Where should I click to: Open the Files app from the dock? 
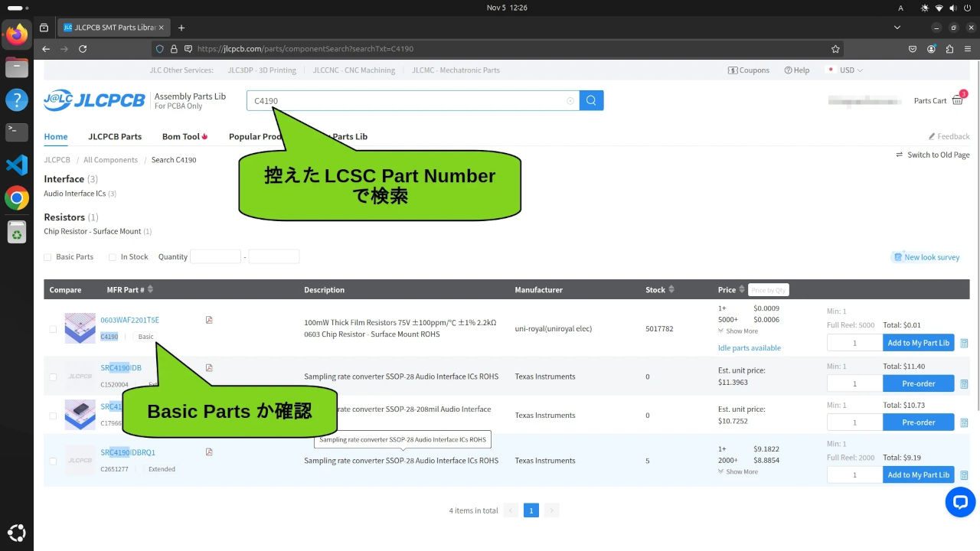point(17,67)
